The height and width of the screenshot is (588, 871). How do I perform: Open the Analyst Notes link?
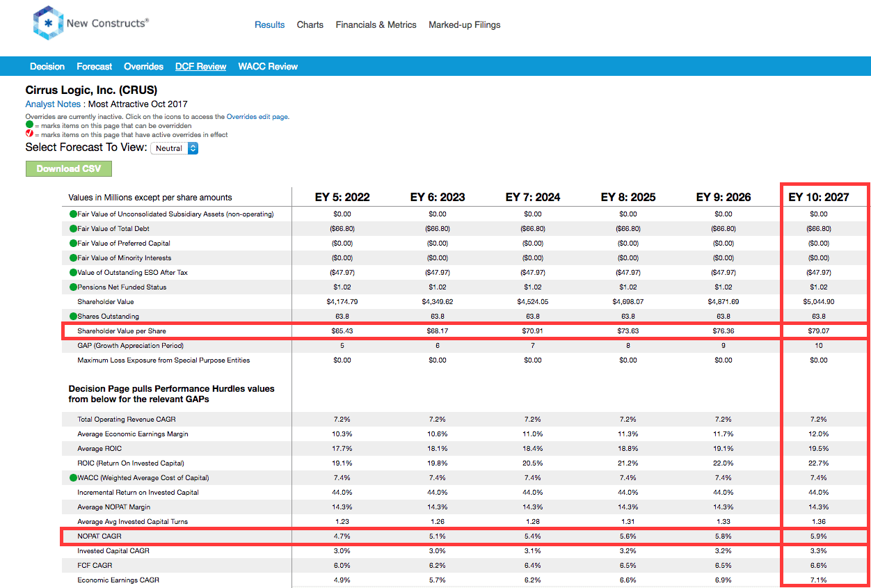(53, 104)
